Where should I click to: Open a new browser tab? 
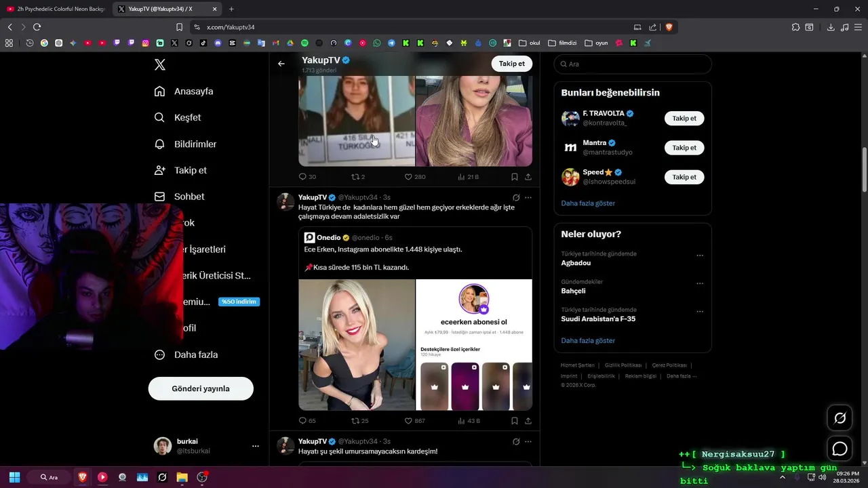tap(231, 9)
